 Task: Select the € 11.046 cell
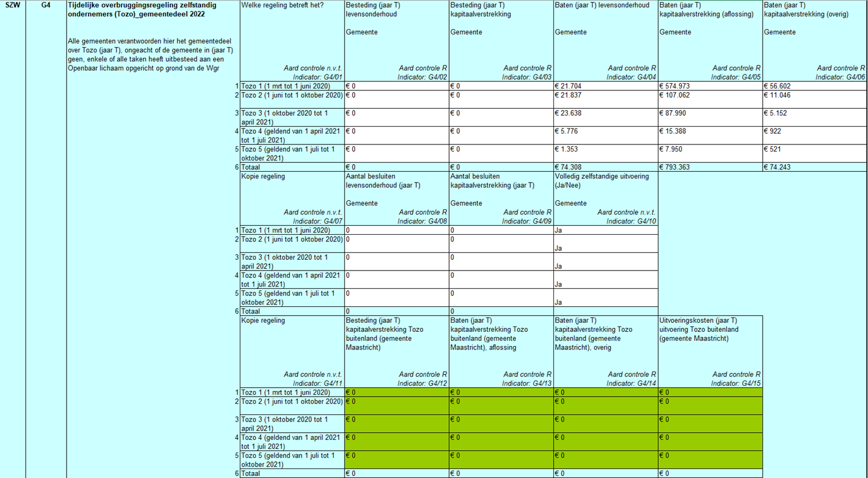click(815, 99)
